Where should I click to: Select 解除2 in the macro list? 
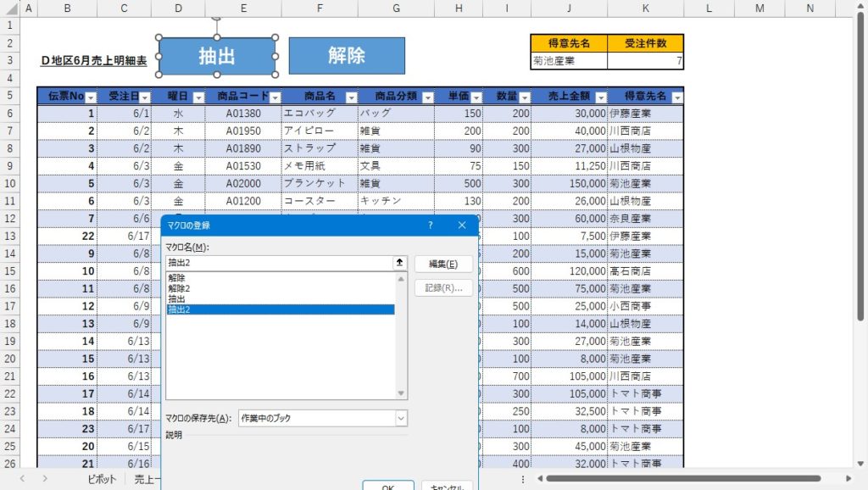180,288
